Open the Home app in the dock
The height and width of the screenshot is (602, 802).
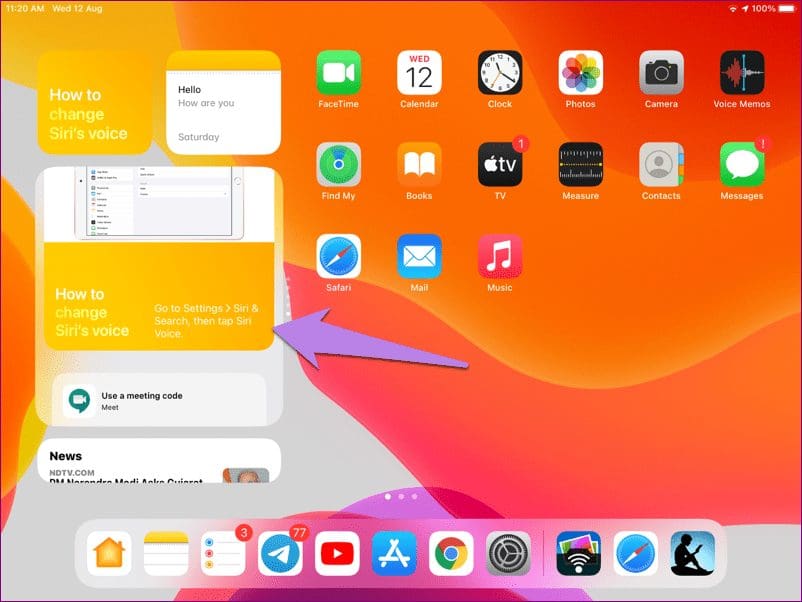pyautogui.click(x=109, y=553)
